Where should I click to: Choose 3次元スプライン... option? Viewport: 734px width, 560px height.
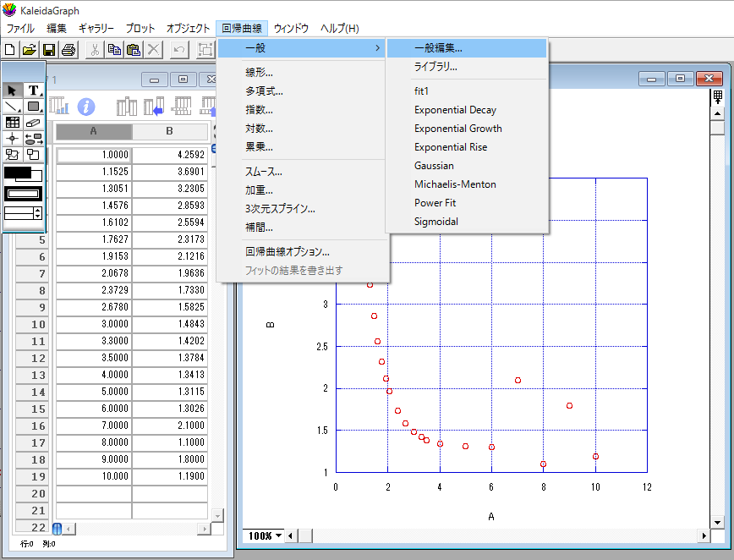click(302, 209)
